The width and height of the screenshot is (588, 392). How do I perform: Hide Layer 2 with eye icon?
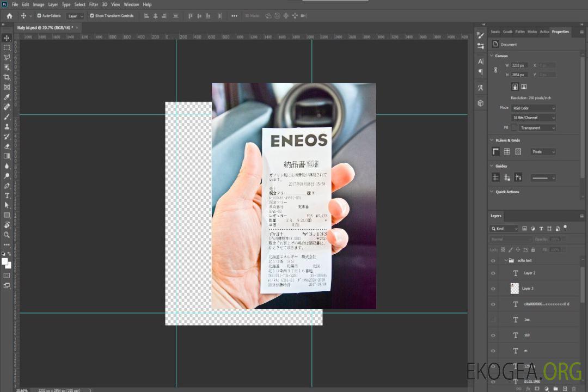point(493,273)
